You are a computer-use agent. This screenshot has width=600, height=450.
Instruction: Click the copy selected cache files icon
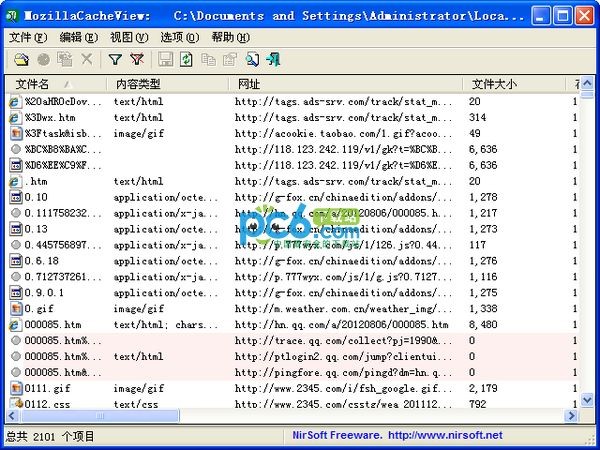65,59
